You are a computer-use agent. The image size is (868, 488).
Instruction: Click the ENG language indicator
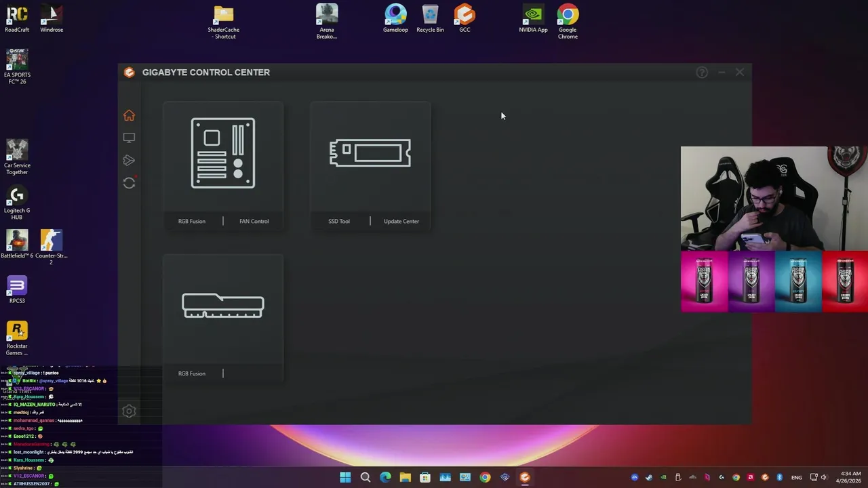tap(797, 477)
